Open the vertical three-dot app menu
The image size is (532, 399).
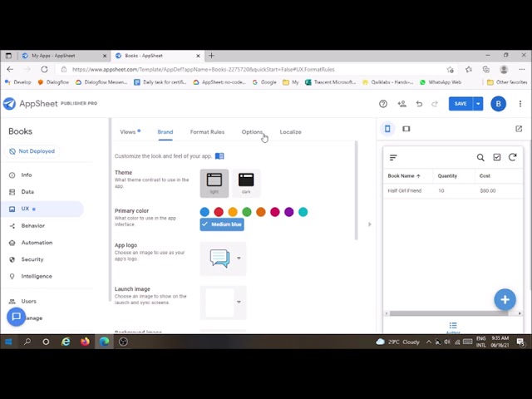tap(520, 104)
